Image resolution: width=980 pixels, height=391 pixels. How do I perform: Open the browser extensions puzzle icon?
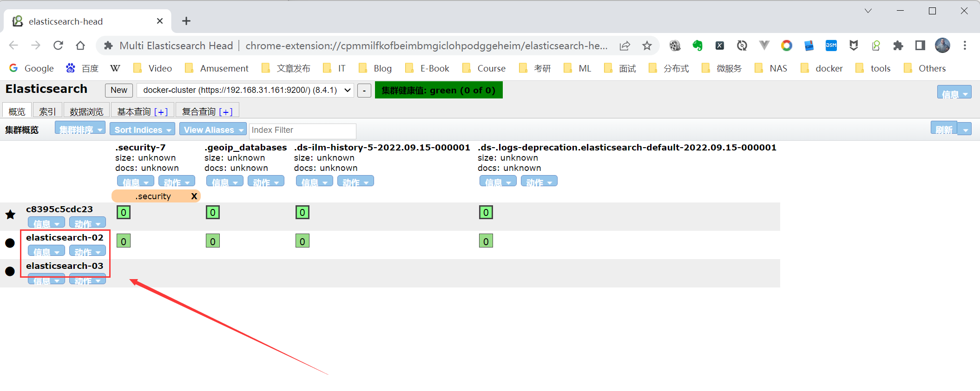click(898, 46)
